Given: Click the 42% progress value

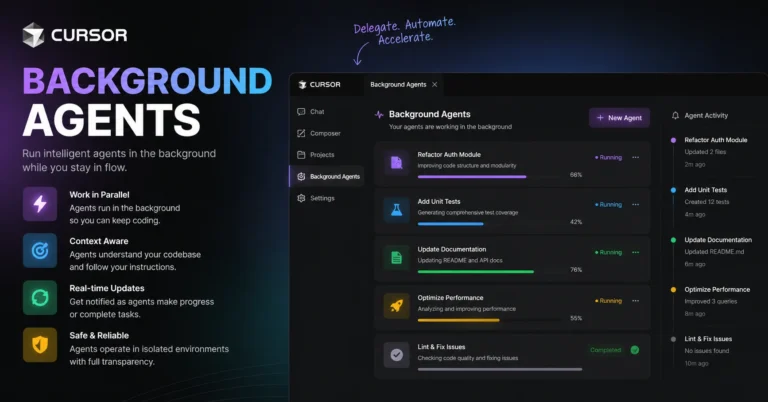Looking at the screenshot, I should click(576, 222).
